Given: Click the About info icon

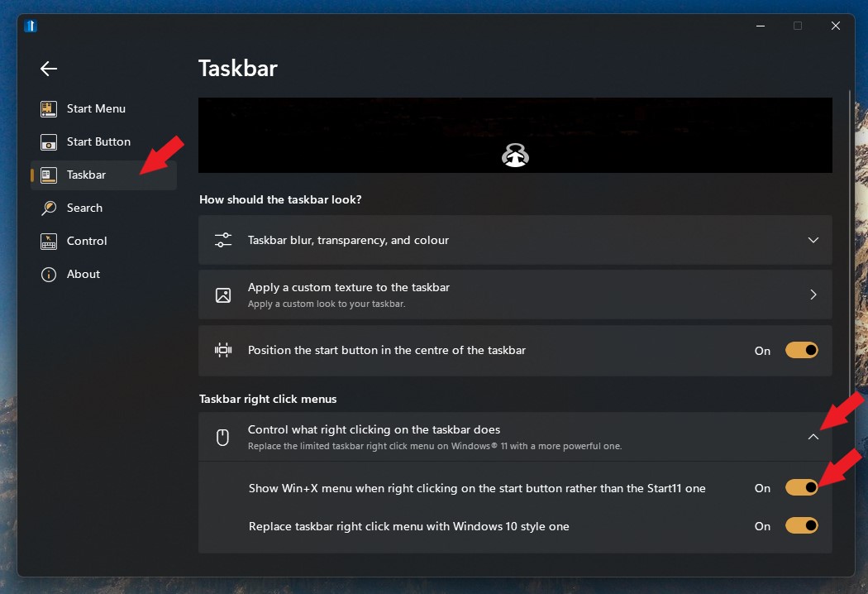Looking at the screenshot, I should (x=49, y=275).
